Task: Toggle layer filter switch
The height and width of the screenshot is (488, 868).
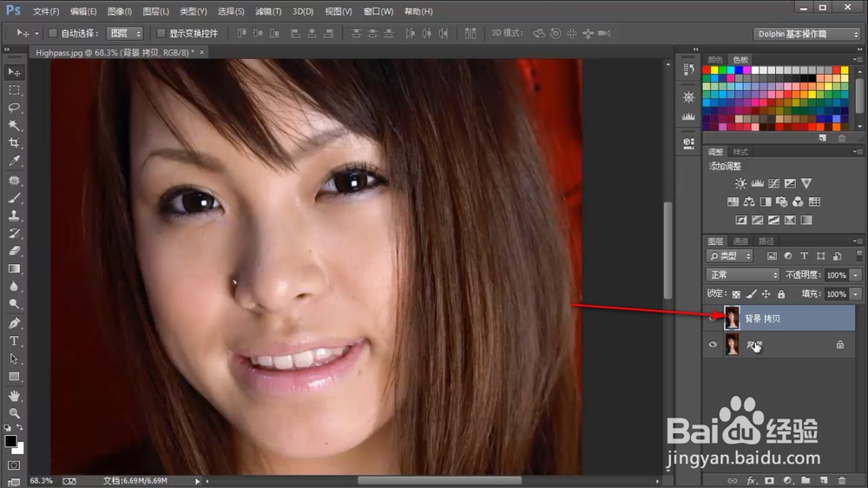Action: coord(859,255)
